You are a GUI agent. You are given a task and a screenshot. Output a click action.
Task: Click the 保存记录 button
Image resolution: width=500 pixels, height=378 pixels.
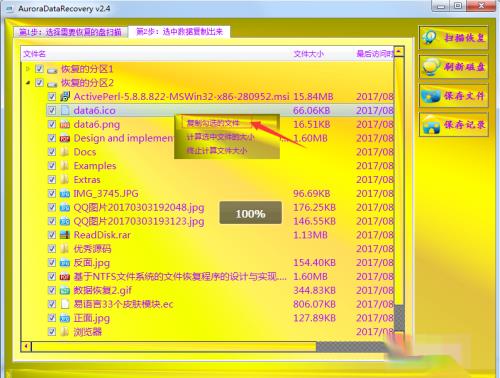[454, 125]
